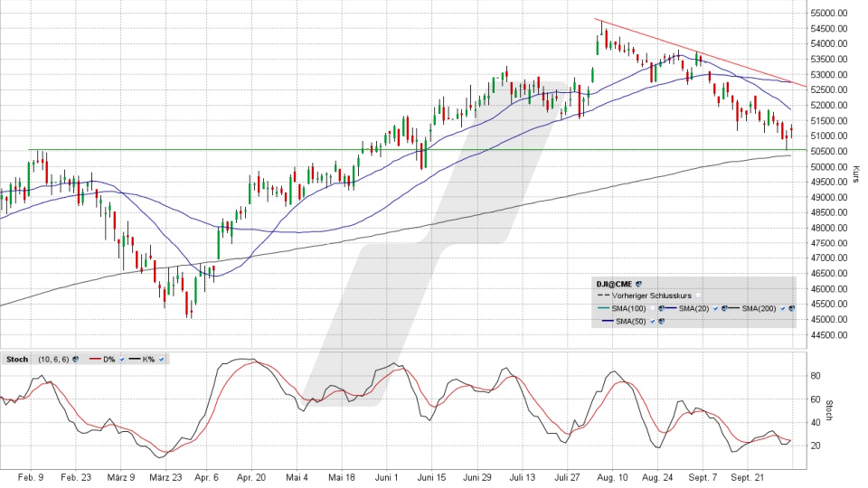The height and width of the screenshot is (488, 868).
Task: Click the Stoch 20 axis value
Action: pos(815,446)
